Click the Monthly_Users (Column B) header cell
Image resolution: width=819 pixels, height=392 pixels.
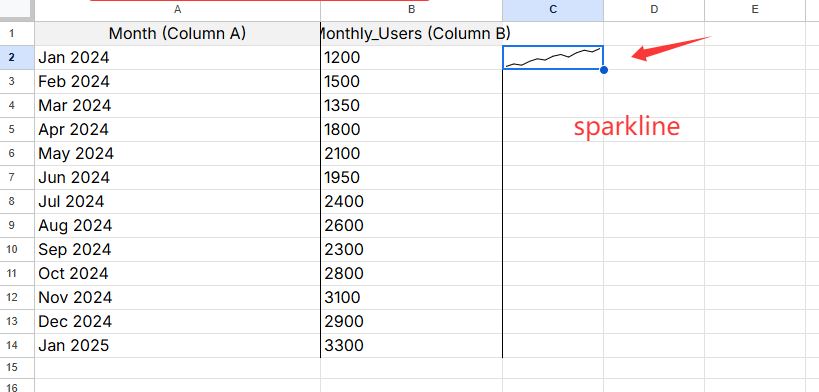[412, 33]
